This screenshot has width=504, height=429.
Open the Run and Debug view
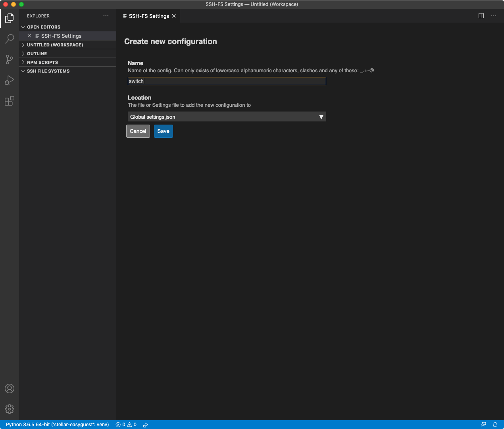click(x=10, y=80)
